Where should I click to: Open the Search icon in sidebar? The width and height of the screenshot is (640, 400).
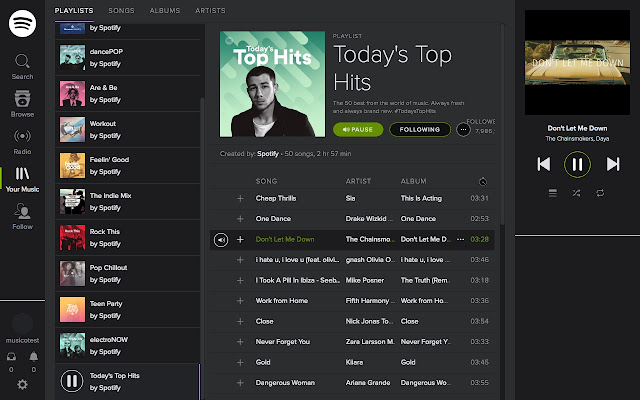pos(22,61)
